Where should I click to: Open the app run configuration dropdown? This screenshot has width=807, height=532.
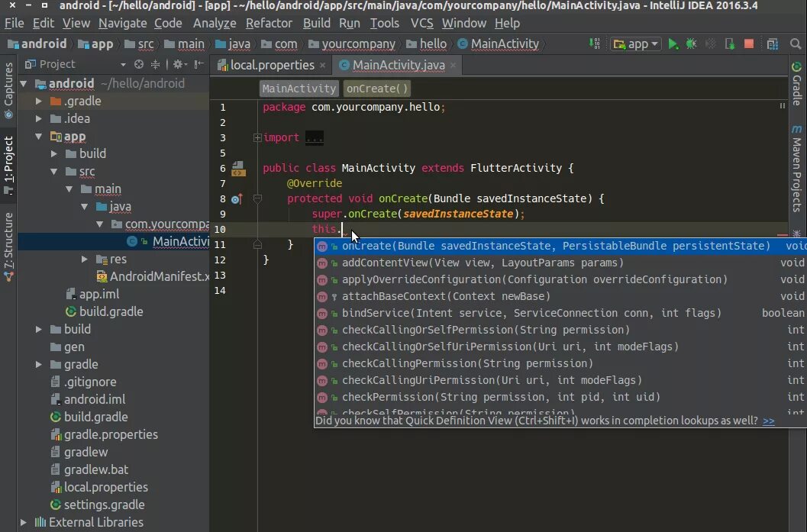(634, 44)
